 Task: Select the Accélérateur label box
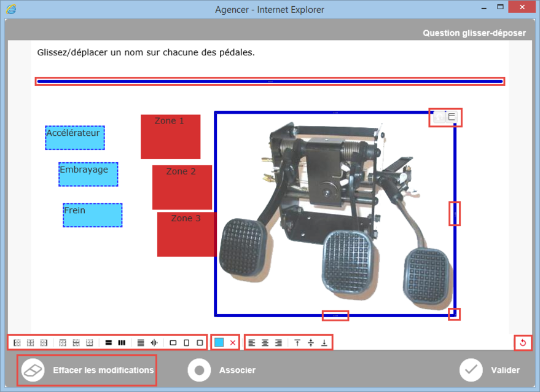coord(75,138)
